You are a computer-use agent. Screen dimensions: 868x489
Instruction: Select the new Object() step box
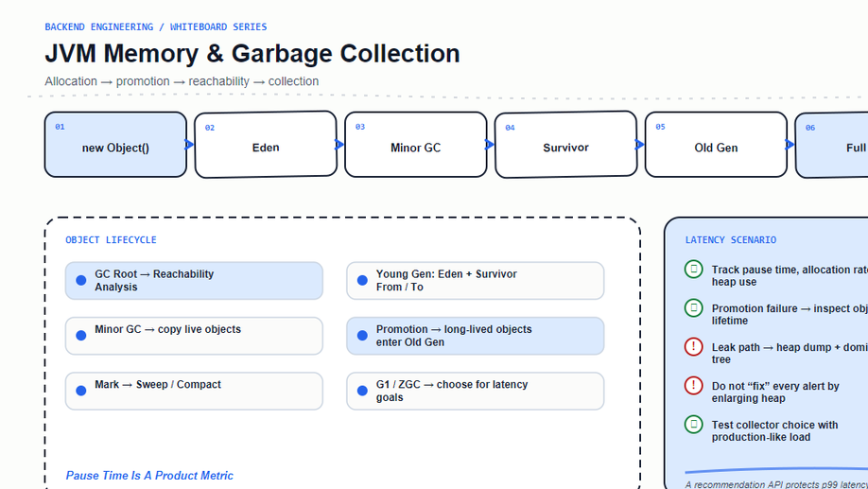[115, 145]
